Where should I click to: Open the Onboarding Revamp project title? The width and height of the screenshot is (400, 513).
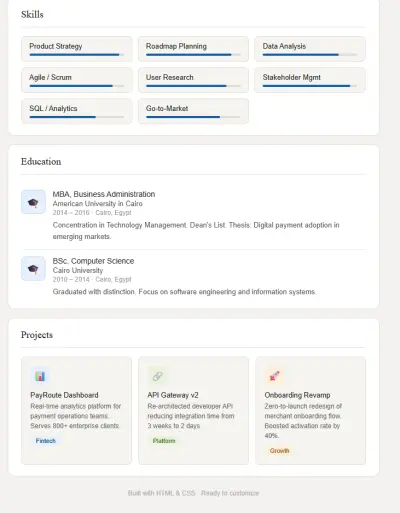pos(297,395)
